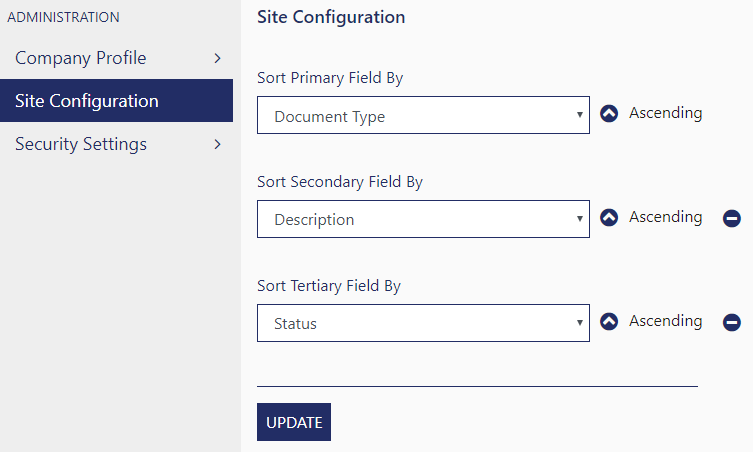
Task: Remove the secondary sort field with minus icon
Action: point(732,218)
